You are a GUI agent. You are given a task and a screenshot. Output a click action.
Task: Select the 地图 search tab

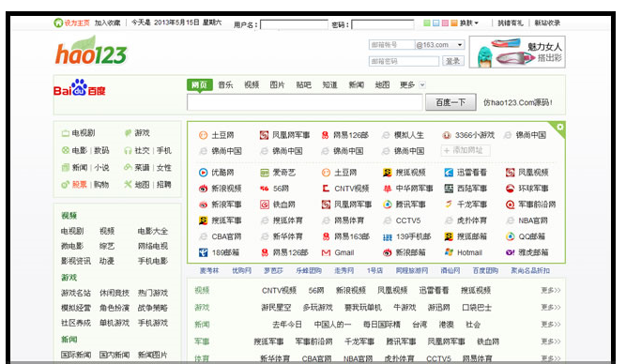(382, 84)
